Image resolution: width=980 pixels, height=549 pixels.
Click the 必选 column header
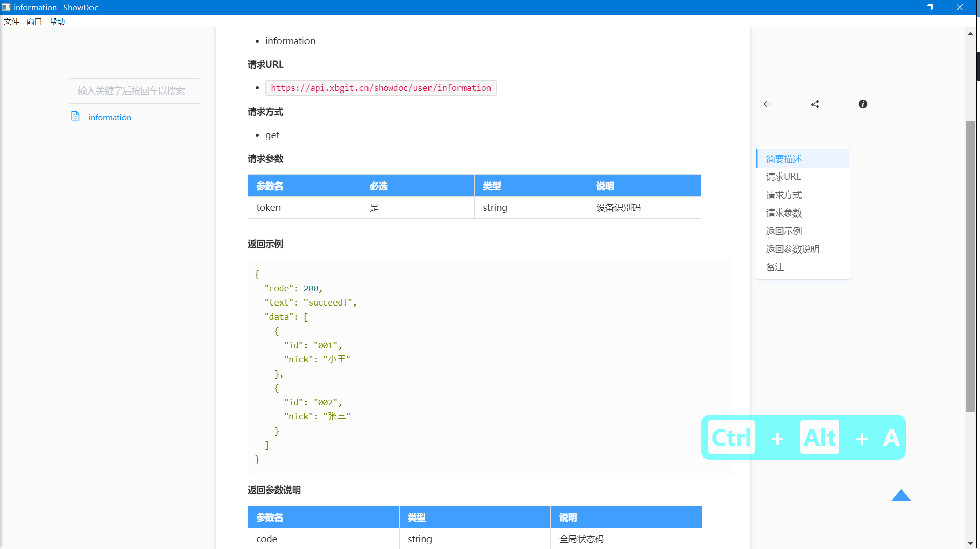(x=417, y=186)
